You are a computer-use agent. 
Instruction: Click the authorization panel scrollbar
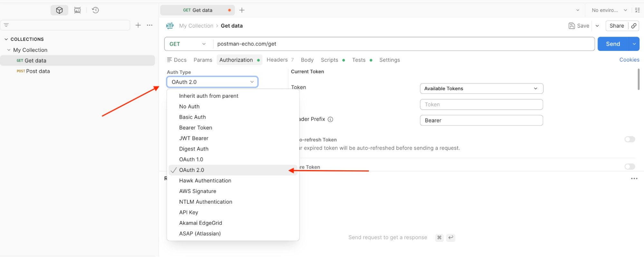[x=639, y=79]
